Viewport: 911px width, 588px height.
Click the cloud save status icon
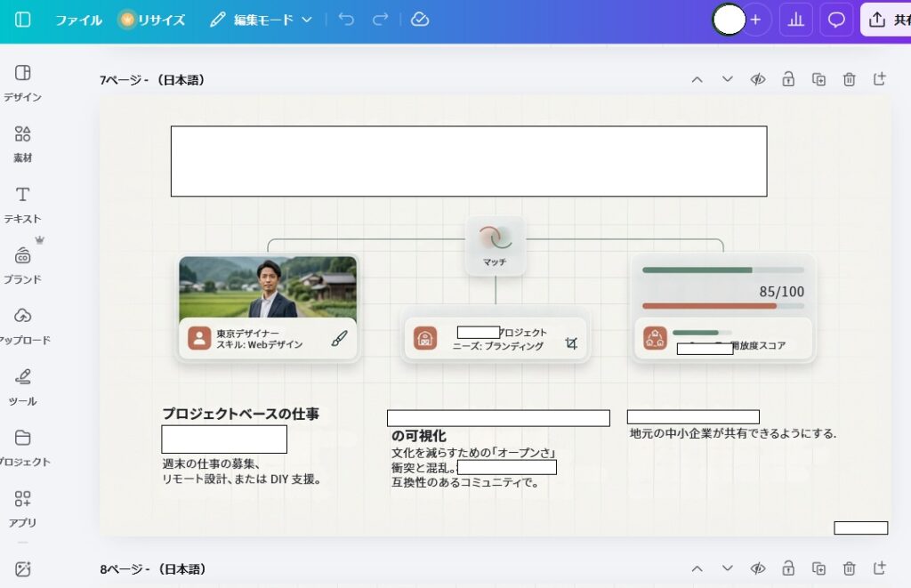click(420, 20)
